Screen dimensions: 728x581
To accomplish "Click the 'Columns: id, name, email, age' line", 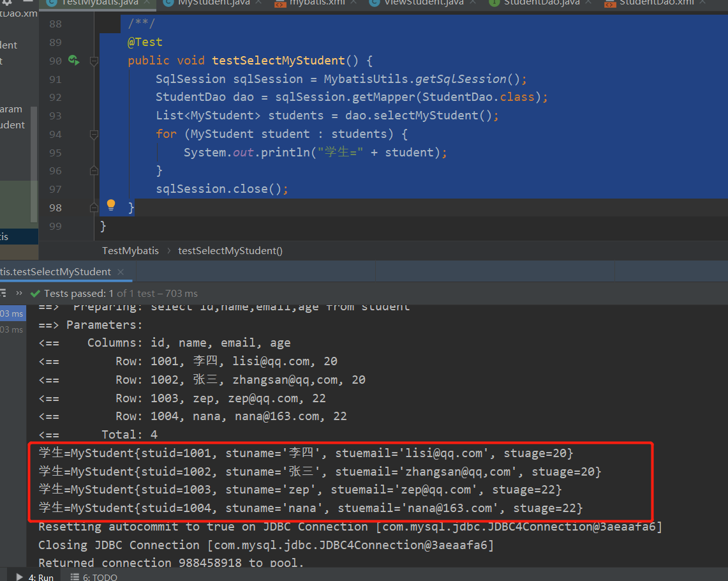I will (x=189, y=343).
